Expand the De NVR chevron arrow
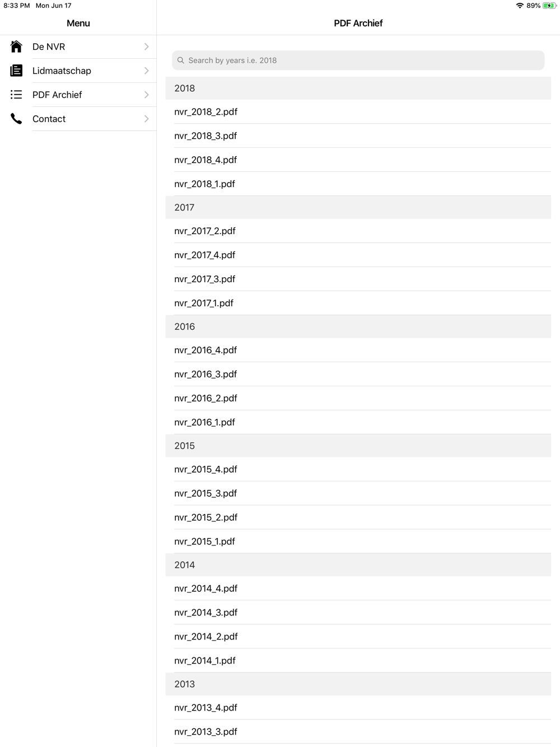Image resolution: width=560 pixels, height=747 pixels. pyautogui.click(x=146, y=46)
